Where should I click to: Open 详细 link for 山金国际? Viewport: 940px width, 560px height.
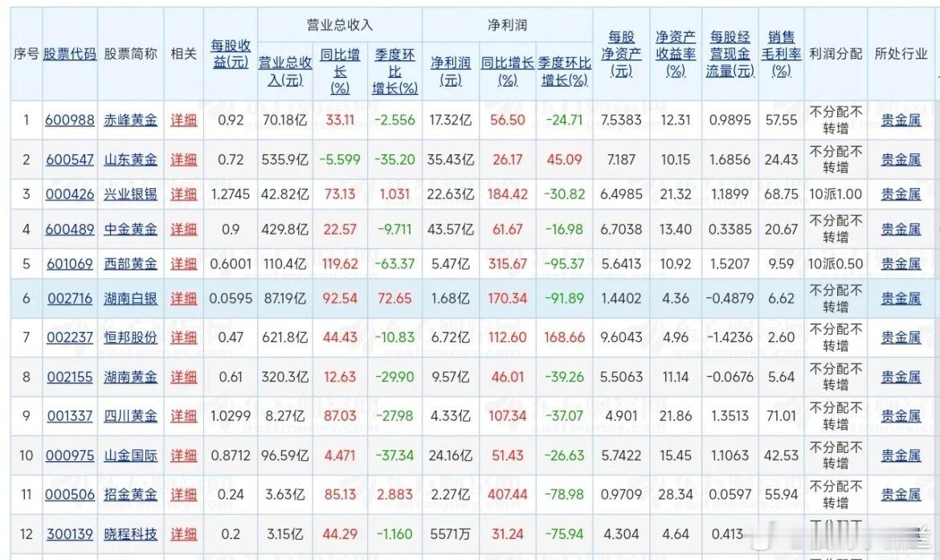[x=183, y=456]
